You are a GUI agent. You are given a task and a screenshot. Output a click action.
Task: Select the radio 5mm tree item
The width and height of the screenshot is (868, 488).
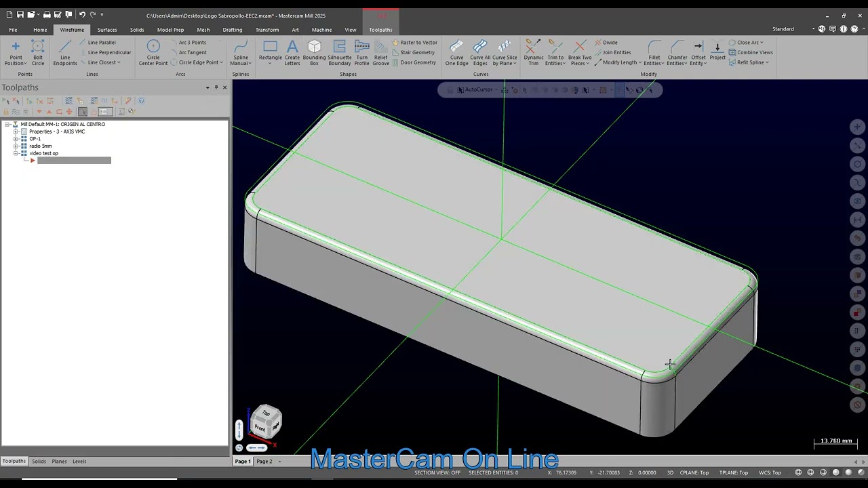(40, 146)
